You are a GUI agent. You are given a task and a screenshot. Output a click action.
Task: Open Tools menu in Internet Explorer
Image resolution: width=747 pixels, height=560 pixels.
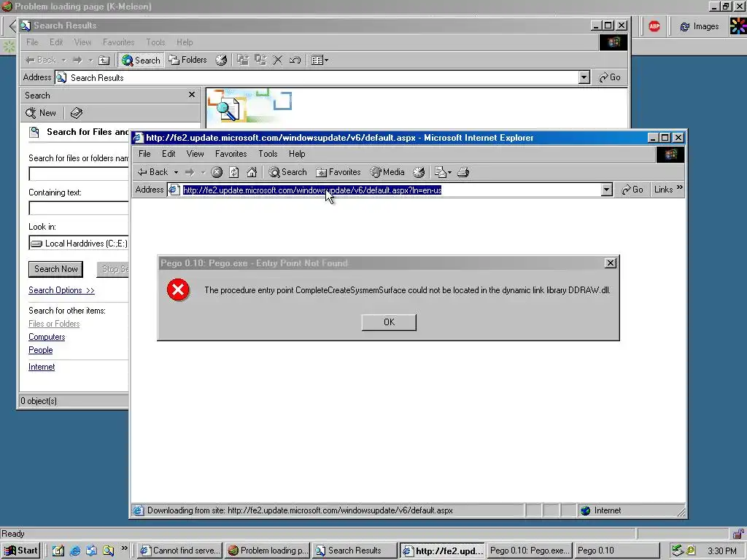[268, 154]
